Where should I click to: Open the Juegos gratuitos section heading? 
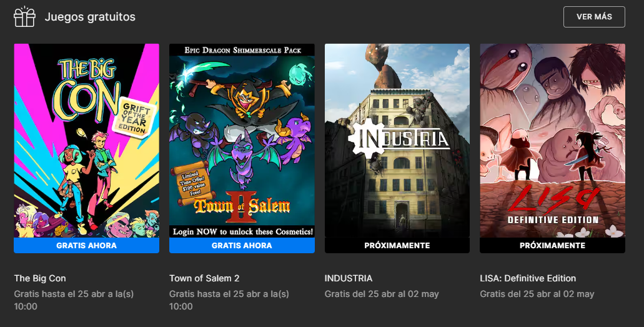90,17
